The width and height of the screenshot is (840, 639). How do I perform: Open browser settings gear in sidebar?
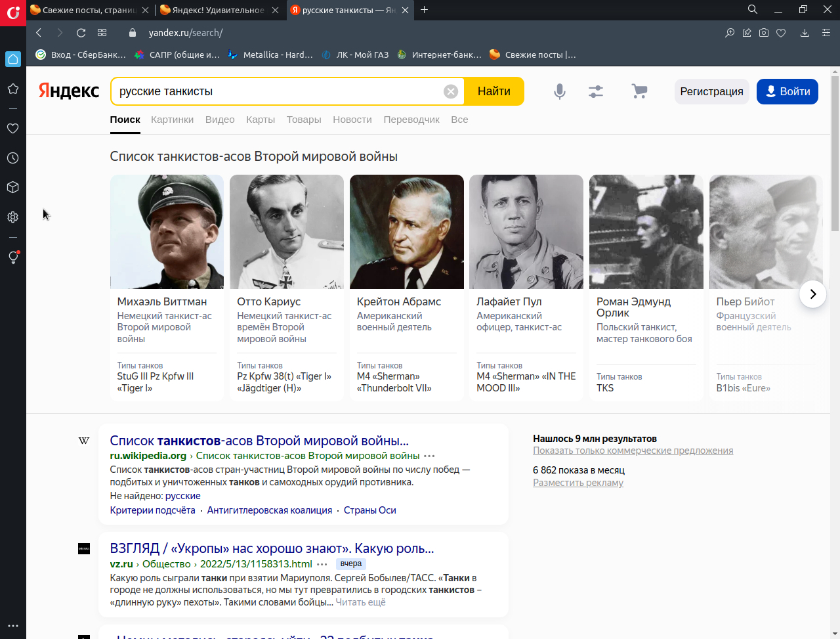click(12, 217)
